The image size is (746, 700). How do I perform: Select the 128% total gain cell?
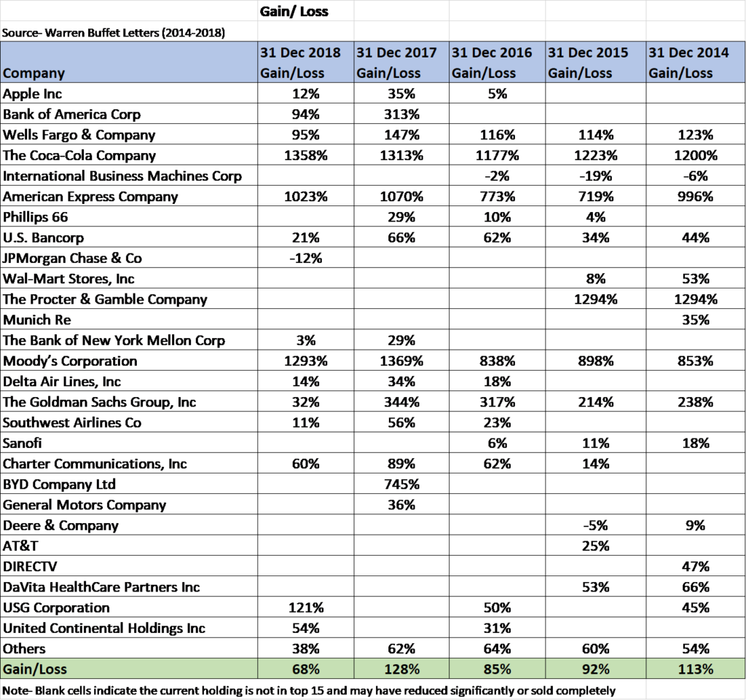click(401, 669)
